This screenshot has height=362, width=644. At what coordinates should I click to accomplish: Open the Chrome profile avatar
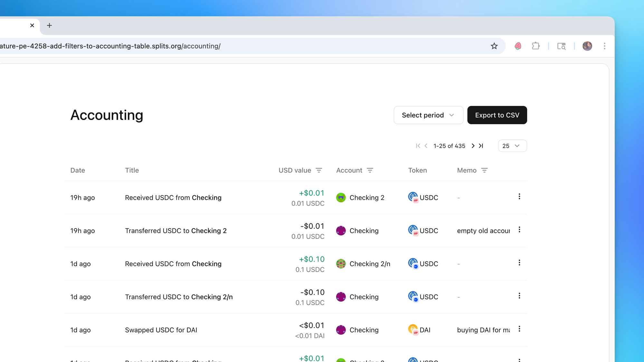587,46
